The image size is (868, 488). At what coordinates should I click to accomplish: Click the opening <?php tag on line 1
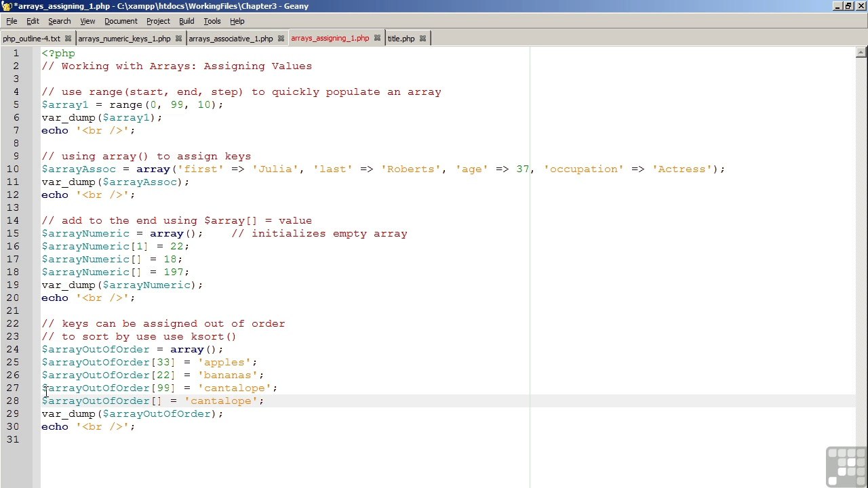[58, 53]
